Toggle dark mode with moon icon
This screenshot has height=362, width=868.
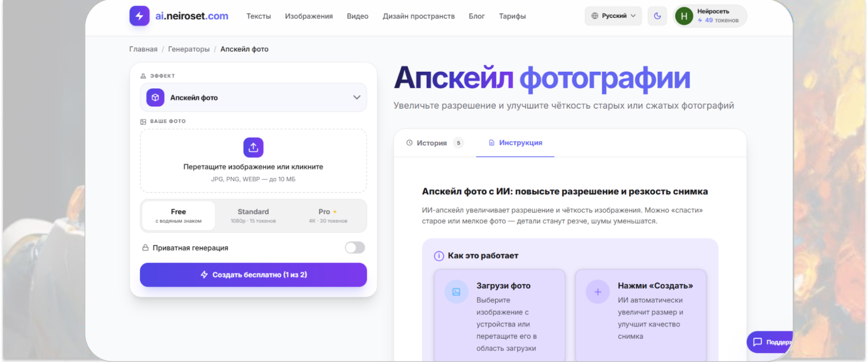[657, 16]
